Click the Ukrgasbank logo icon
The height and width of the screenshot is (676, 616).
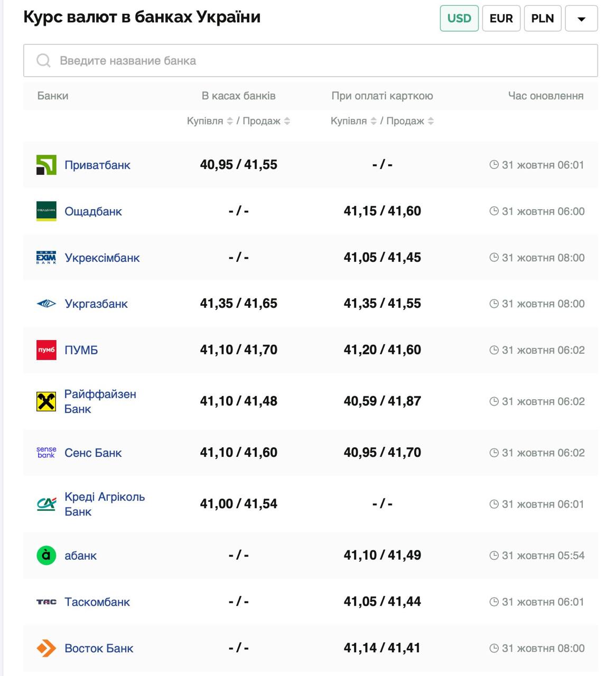(46, 304)
